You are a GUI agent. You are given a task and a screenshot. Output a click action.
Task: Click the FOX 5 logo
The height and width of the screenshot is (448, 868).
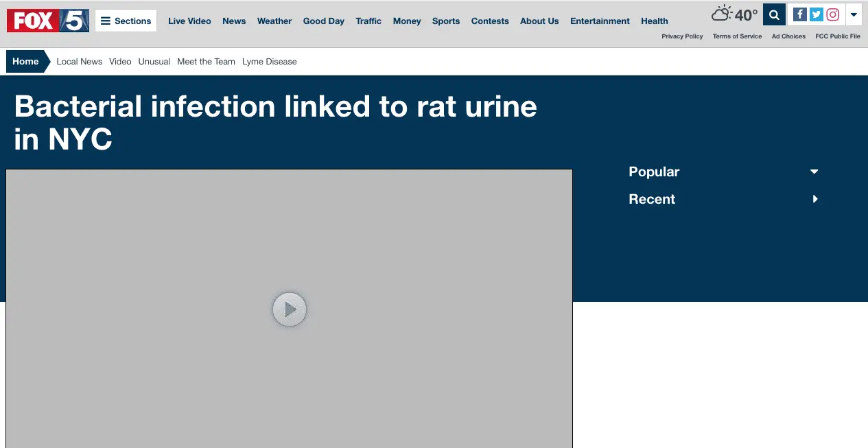(x=48, y=21)
